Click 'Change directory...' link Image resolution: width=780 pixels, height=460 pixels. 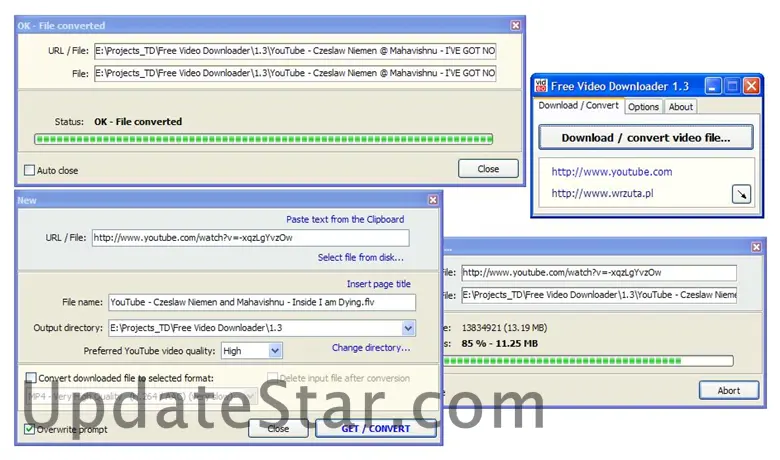tap(371, 348)
